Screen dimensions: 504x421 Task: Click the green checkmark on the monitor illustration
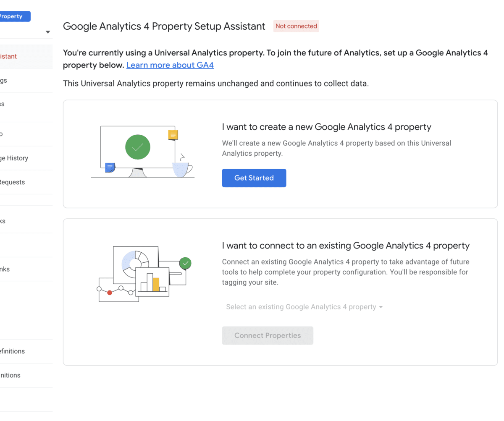pos(138,147)
